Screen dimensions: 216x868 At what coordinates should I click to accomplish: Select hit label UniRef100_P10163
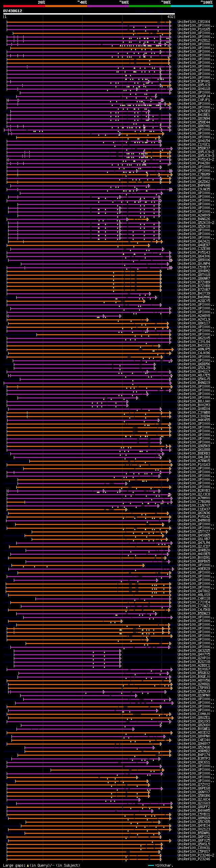point(194,465)
